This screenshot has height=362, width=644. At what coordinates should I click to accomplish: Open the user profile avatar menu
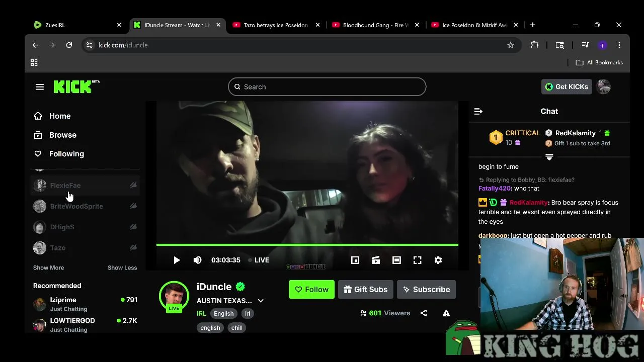pos(603,86)
